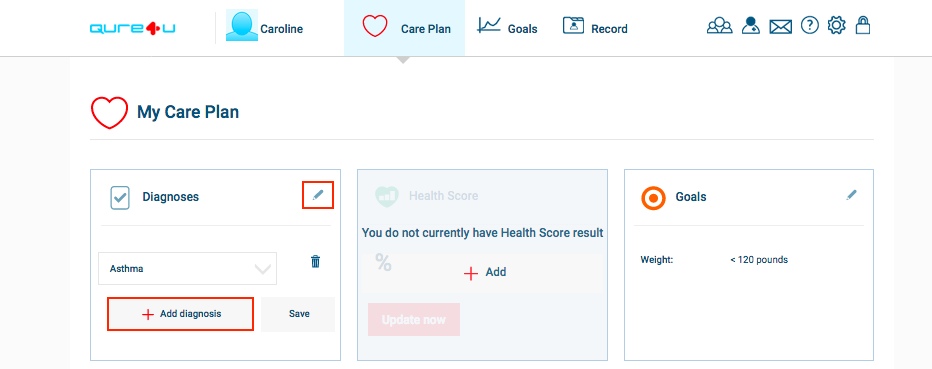Click the Qure4u logo
Screen dimensions: 932x369
click(133, 28)
